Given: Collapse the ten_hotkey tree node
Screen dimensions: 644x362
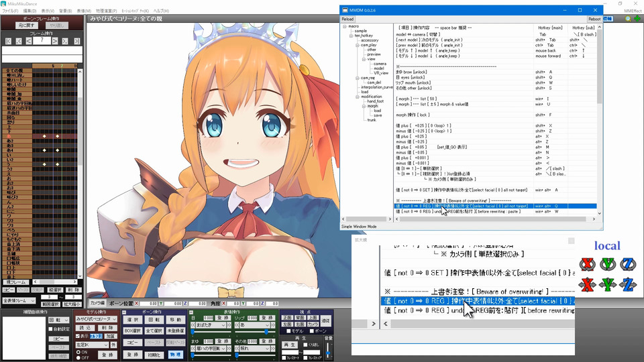Looking at the screenshot, I should tap(351, 36).
